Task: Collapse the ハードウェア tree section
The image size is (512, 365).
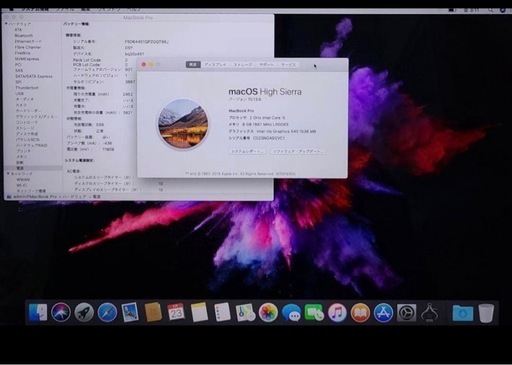Action: [x=6, y=24]
